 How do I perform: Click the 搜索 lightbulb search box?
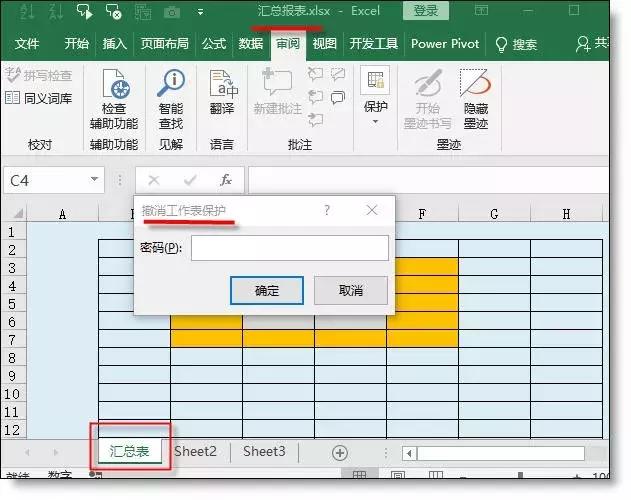point(516,44)
